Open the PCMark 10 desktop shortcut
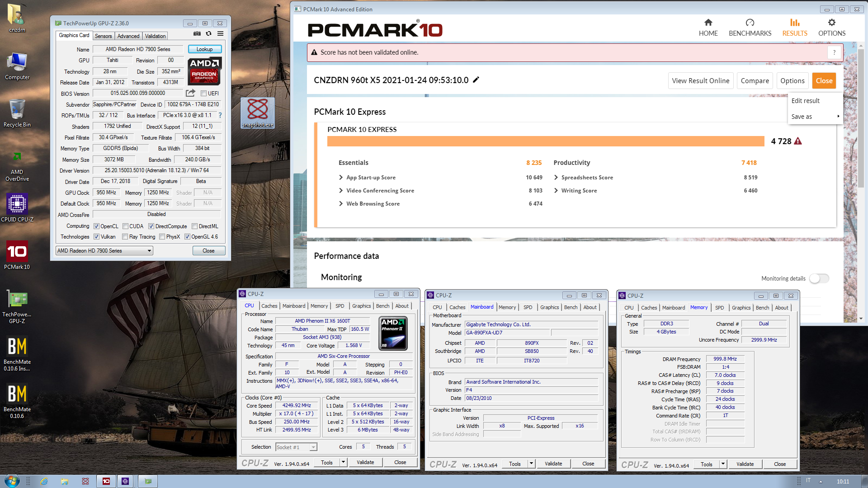The image size is (868, 488). pos(17,255)
